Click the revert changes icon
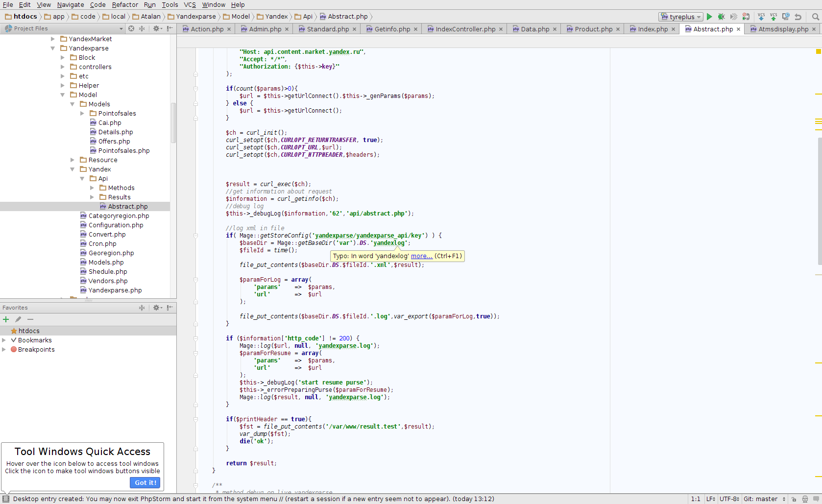Viewport: 822px width, 504px height. (798, 17)
